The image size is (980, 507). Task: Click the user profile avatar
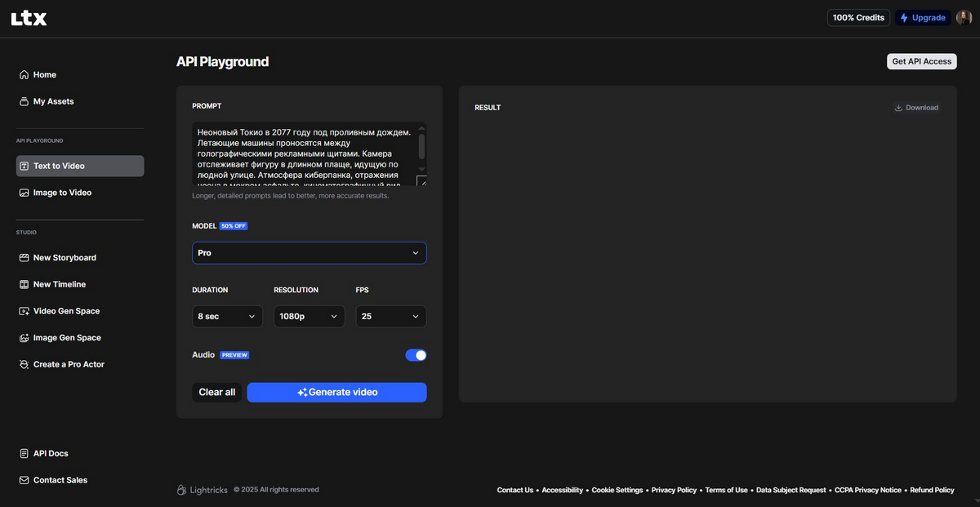964,18
